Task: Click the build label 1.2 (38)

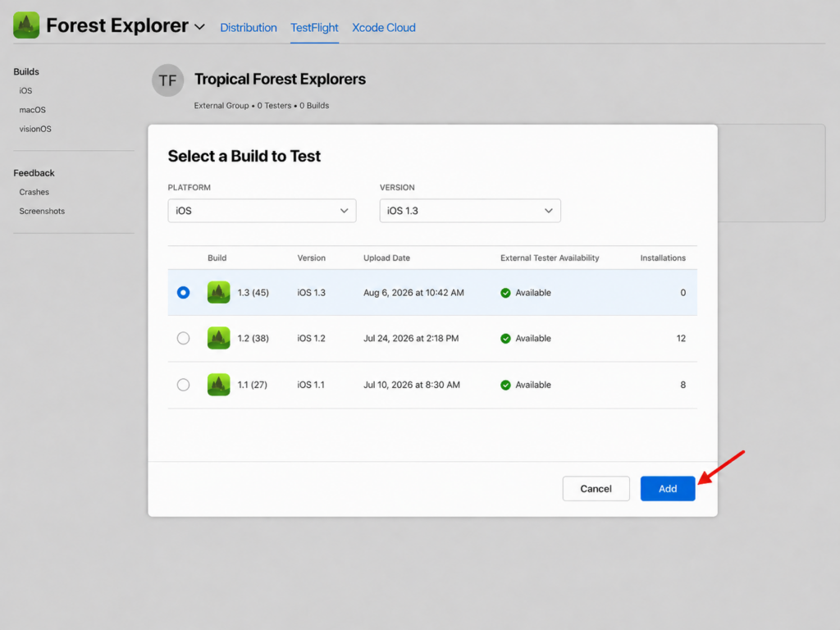Action: click(253, 338)
